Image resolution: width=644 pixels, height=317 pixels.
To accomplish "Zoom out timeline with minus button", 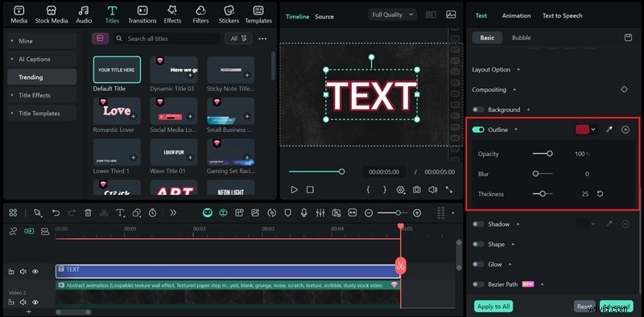I will [x=369, y=212].
